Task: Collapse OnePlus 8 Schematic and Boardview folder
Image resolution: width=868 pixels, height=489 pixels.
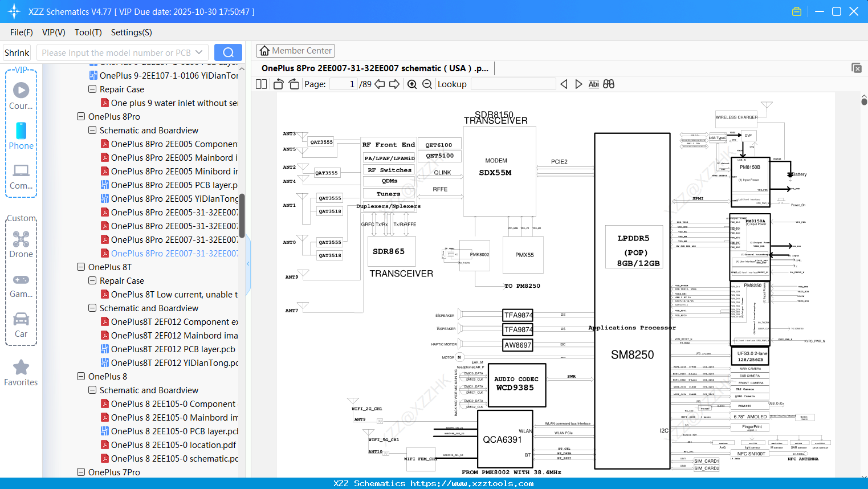Action: 92,390
